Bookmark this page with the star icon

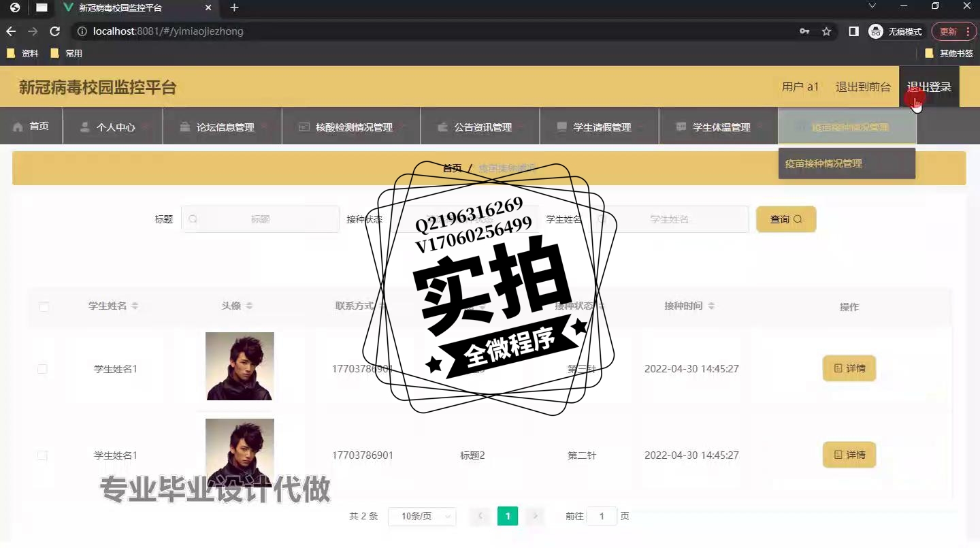pos(826,31)
